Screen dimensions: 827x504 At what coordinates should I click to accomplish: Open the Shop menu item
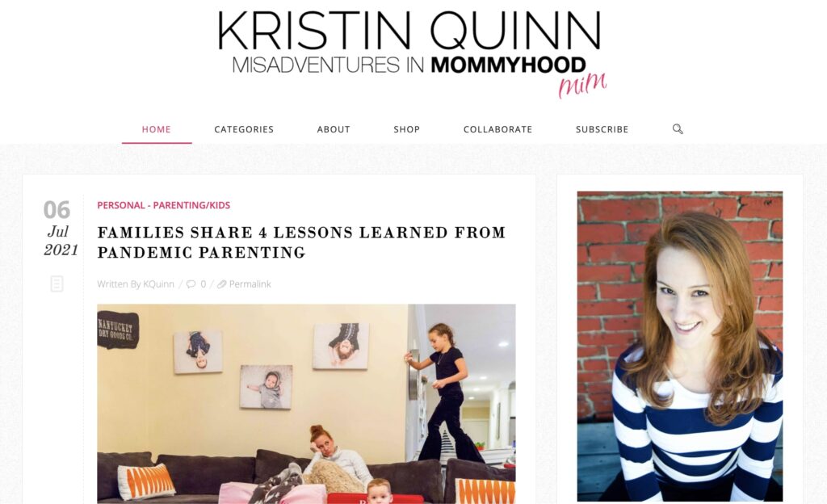click(407, 129)
